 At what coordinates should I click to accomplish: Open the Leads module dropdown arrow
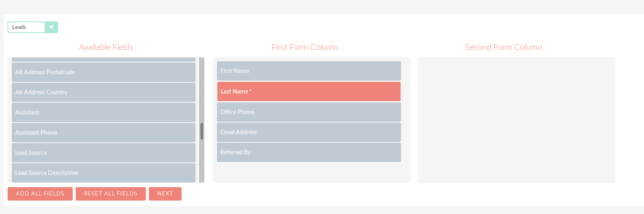pyautogui.click(x=51, y=27)
